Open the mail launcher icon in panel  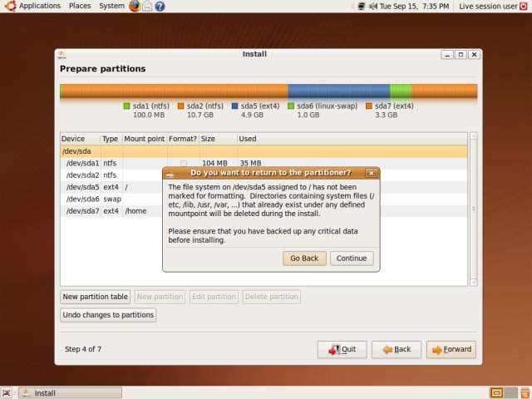147,6
